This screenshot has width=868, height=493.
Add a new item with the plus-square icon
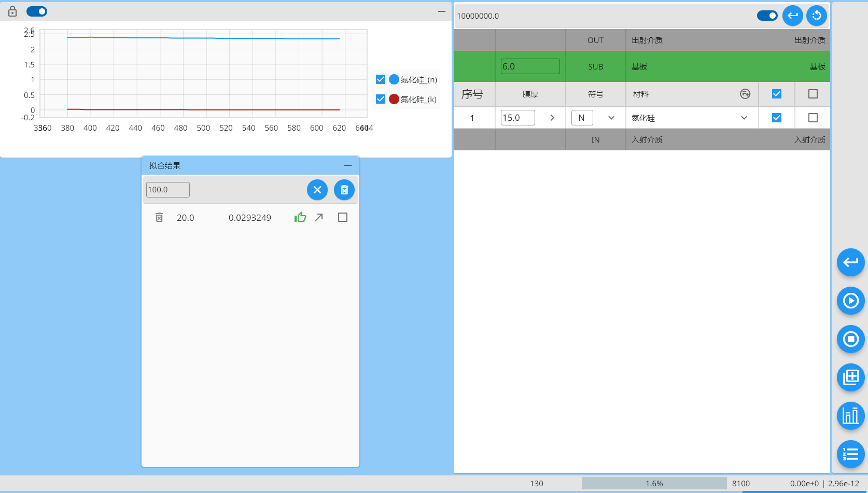click(850, 377)
